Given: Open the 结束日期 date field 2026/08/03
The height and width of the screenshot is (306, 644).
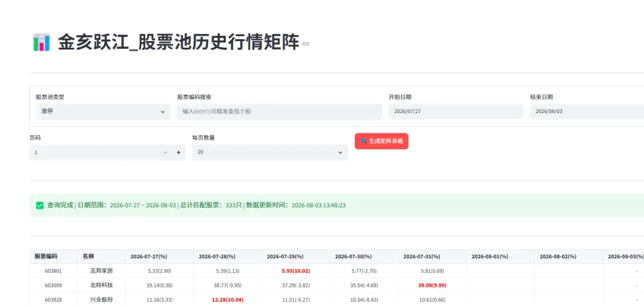Looking at the screenshot, I should coord(587,111).
